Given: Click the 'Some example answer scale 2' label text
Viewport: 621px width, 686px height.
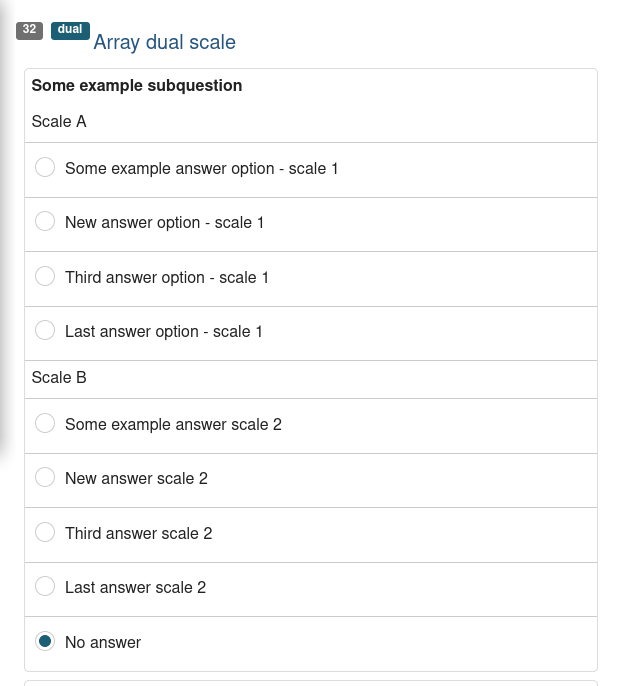Looking at the screenshot, I should click(173, 424).
